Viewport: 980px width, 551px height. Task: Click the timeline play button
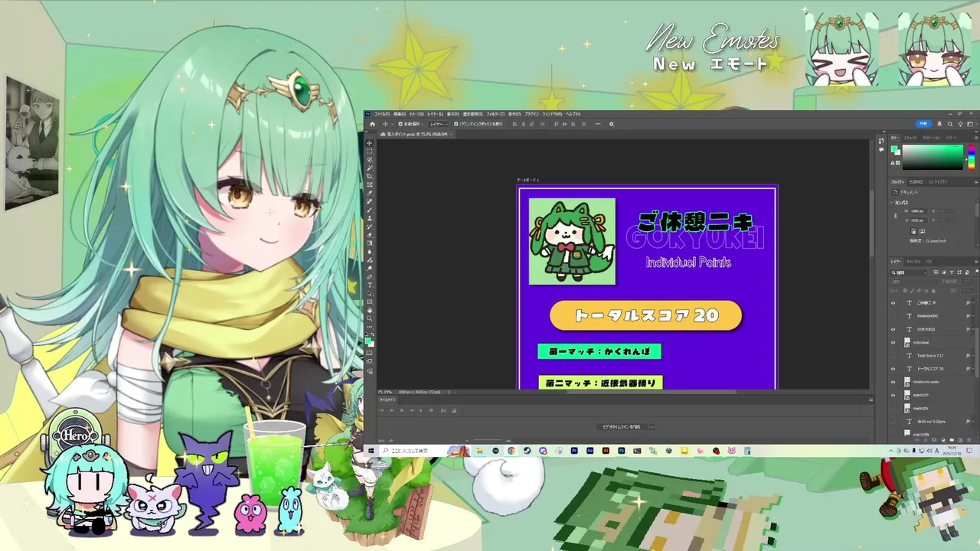point(402,411)
